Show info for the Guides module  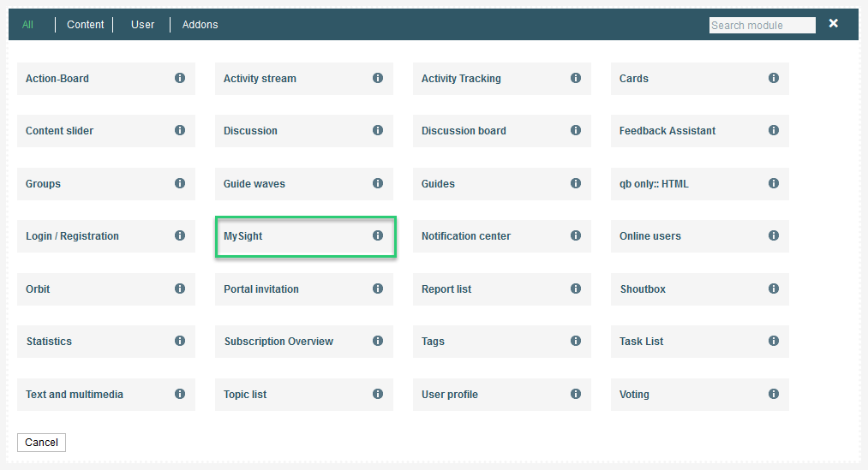click(576, 183)
